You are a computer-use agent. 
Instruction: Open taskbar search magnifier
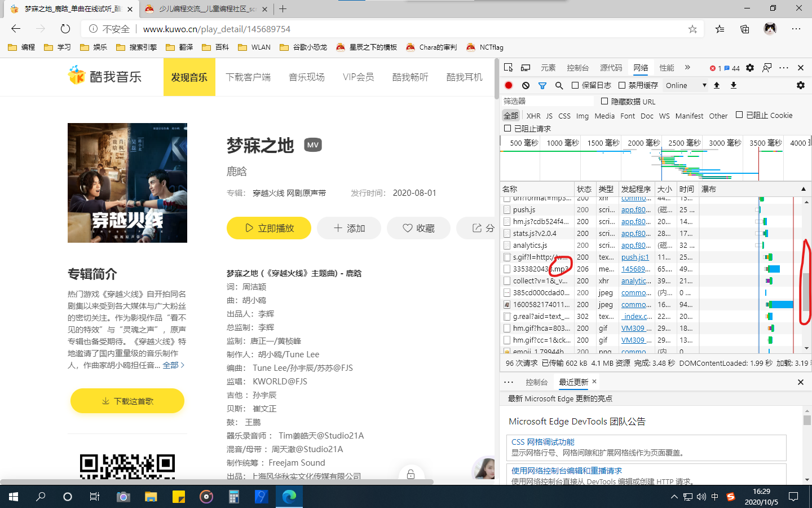click(41, 497)
